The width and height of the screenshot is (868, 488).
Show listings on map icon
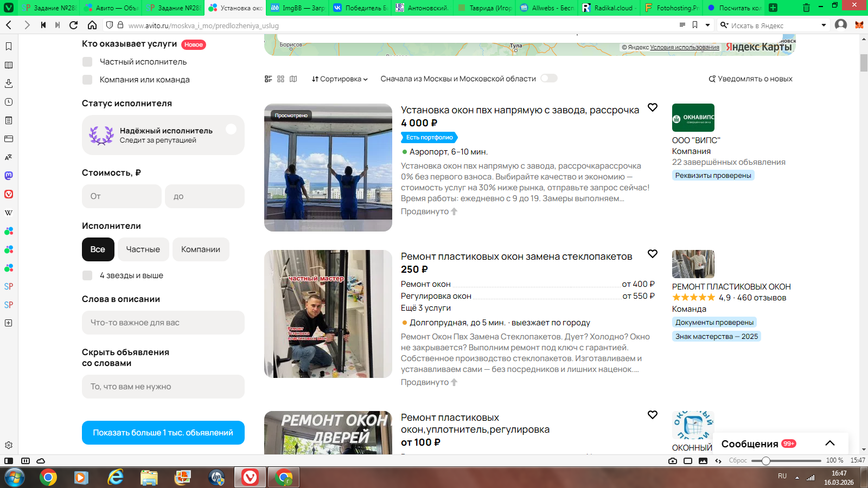293,79
